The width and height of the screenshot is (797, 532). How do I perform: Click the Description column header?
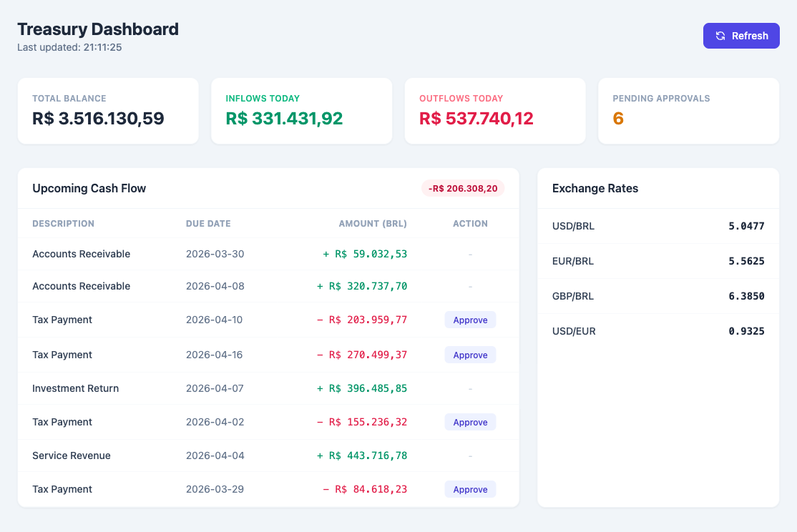tap(64, 223)
